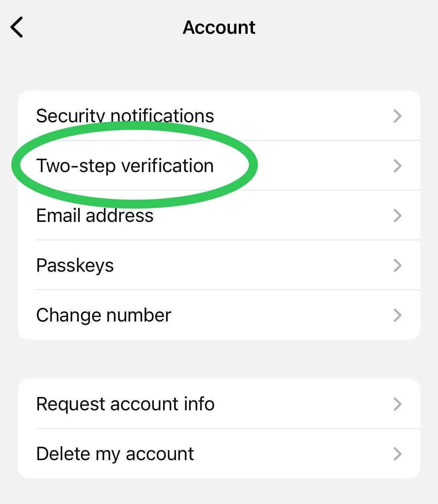Viewport: 438px width, 504px height.
Task: Tap the Passkeys row chevron icon
Action: pyautogui.click(x=398, y=265)
